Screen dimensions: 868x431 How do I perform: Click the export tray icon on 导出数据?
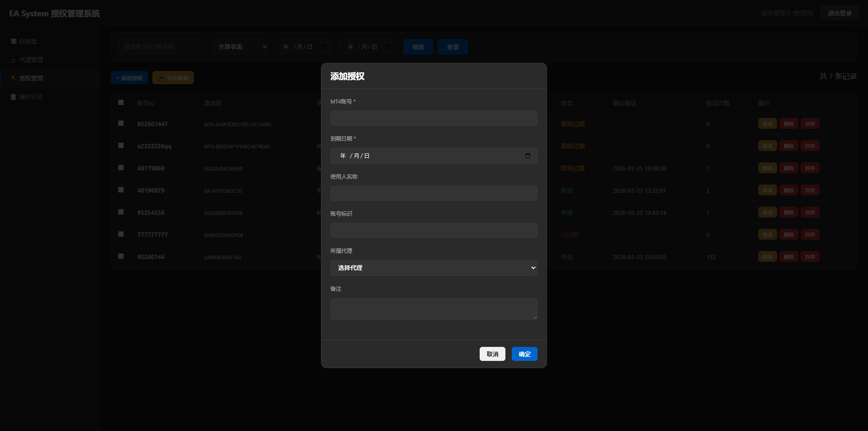[x=161, y=78]
